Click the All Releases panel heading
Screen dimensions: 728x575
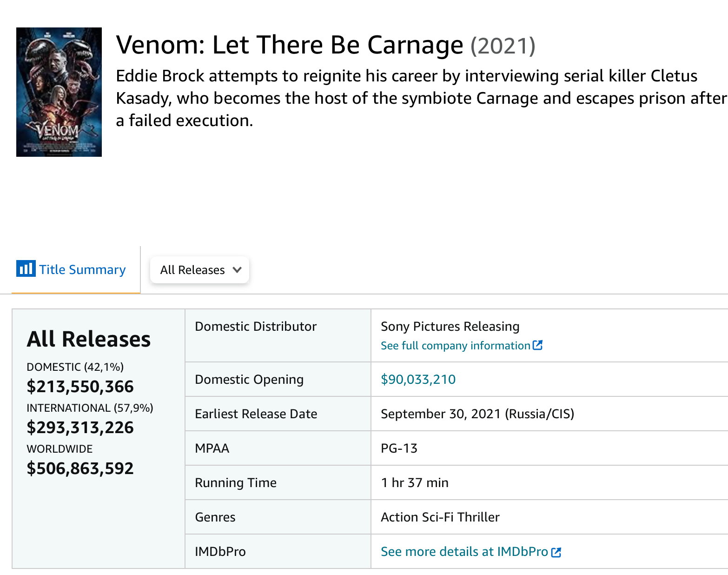[89, 339]
